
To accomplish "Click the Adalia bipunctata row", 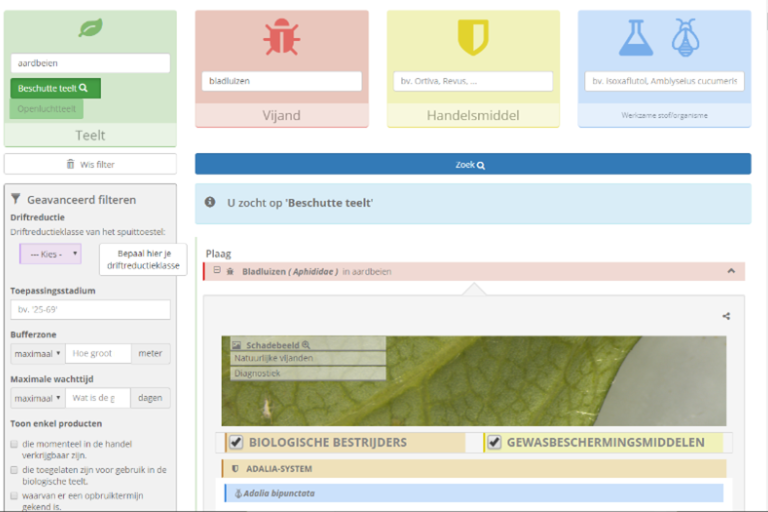I will pyautogui.click(x=474, y=493).
